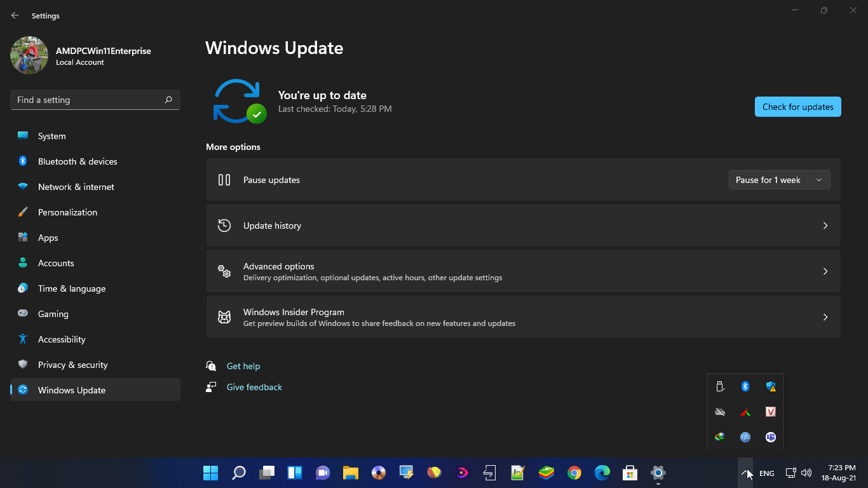Click ENG language indicator
Screen dimensions: 868x488
(x=767, y=473)
